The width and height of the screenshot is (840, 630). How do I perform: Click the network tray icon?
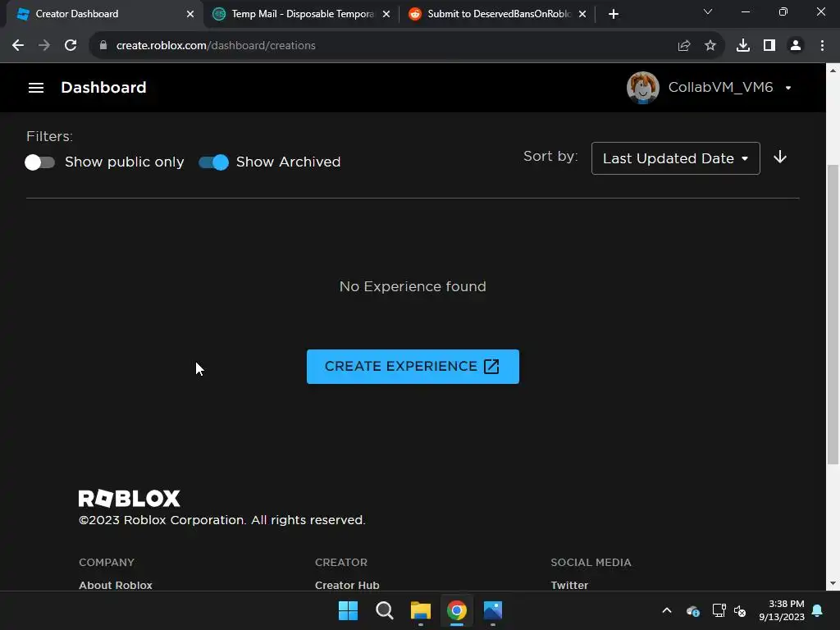[719, 610]
